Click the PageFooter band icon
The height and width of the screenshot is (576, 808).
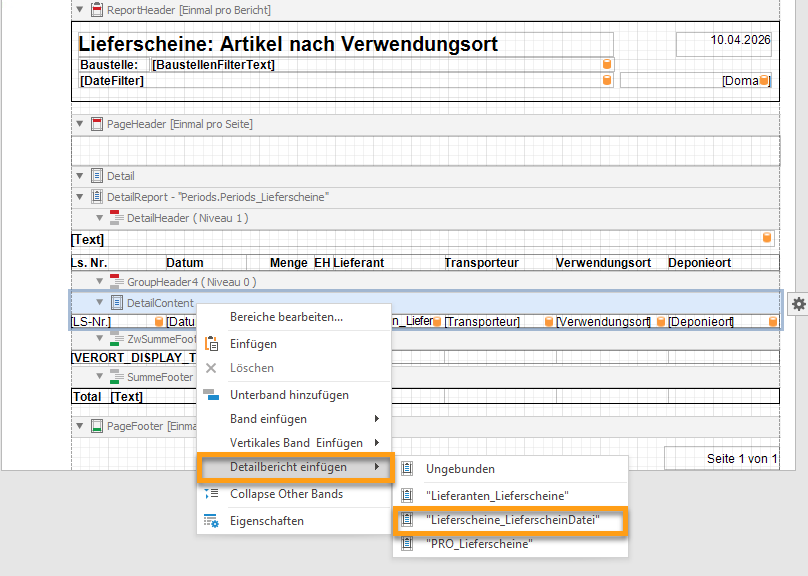pos(96,426)
